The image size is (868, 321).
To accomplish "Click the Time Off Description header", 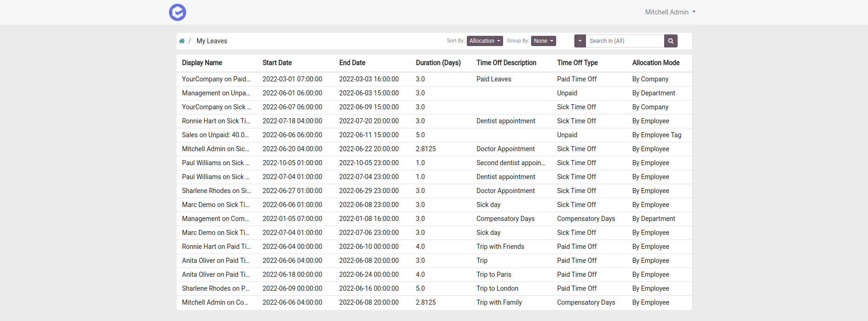I will click(x=506, y=63).
